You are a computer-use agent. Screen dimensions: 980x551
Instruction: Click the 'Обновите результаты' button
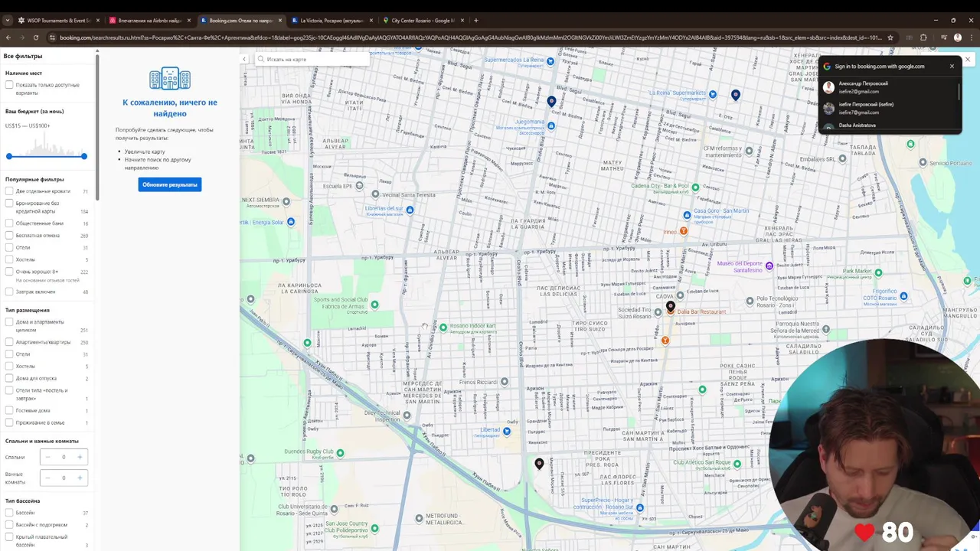tap(170, 184)
